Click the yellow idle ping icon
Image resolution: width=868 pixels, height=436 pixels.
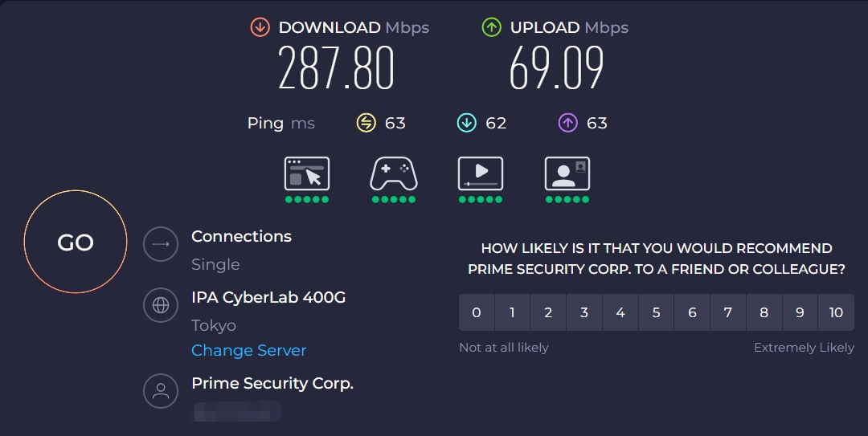(366, 123)
